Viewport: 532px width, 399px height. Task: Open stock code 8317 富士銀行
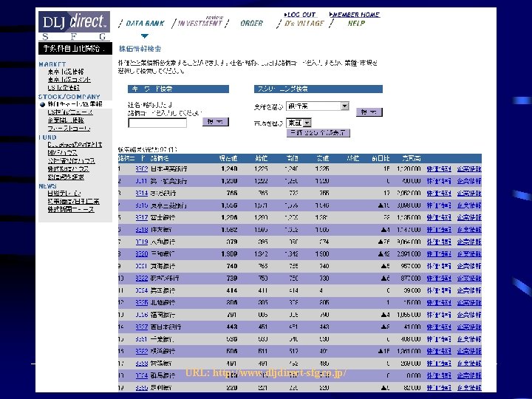click(141, 217)
